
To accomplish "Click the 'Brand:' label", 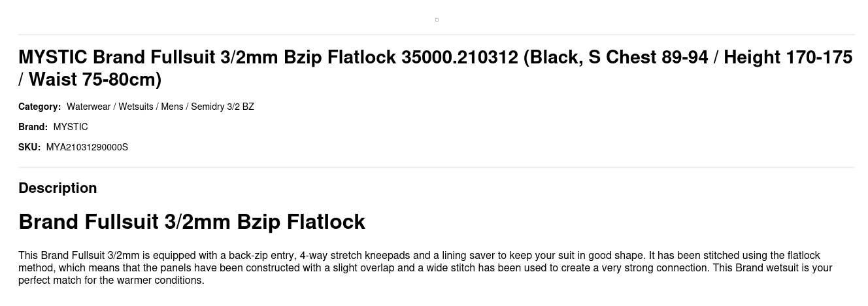I will point(33,127).
